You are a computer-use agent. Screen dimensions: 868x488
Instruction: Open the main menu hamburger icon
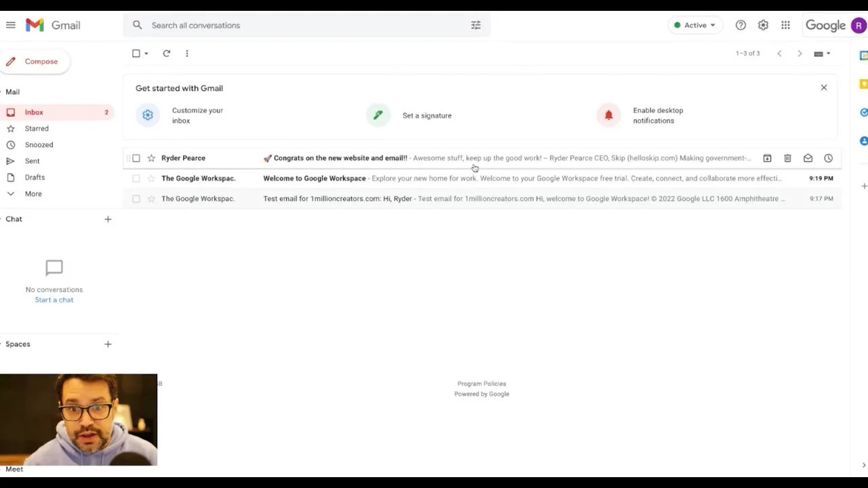[x=11, y=25]
